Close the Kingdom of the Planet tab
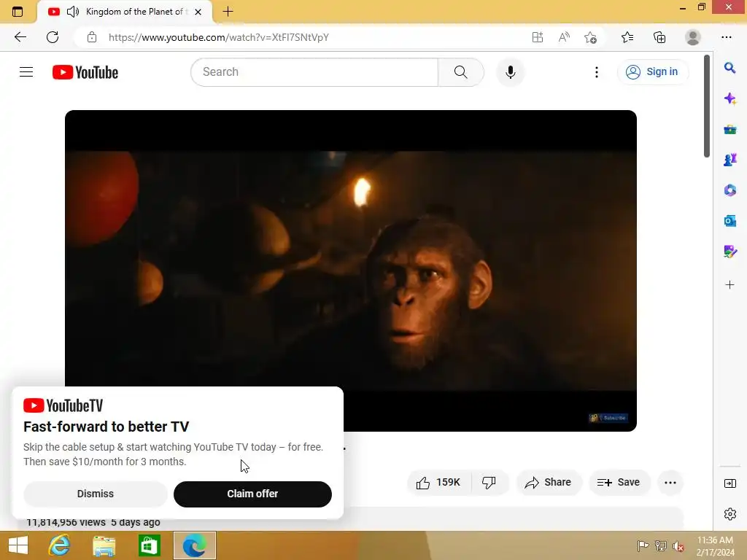747x560 pixels. tap(198, 12)
